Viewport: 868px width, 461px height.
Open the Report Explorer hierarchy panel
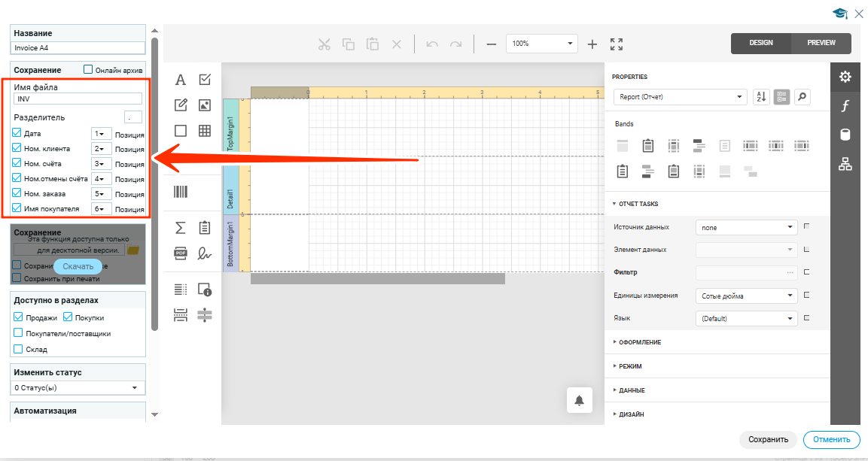[845, 163]
